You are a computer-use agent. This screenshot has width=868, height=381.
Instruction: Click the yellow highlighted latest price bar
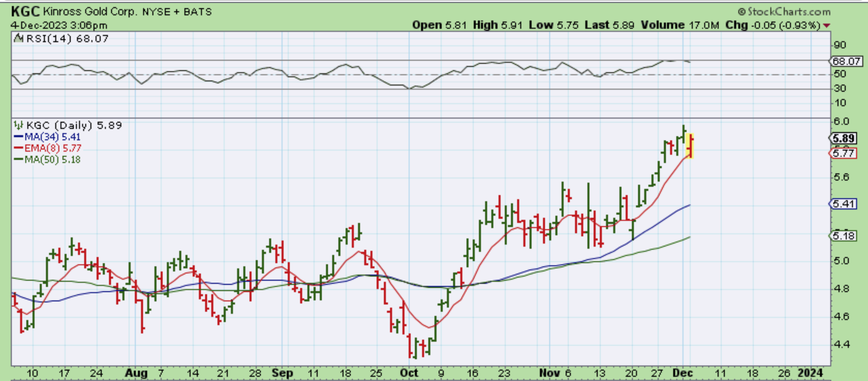pyautogui.click(x=690, y=146)
